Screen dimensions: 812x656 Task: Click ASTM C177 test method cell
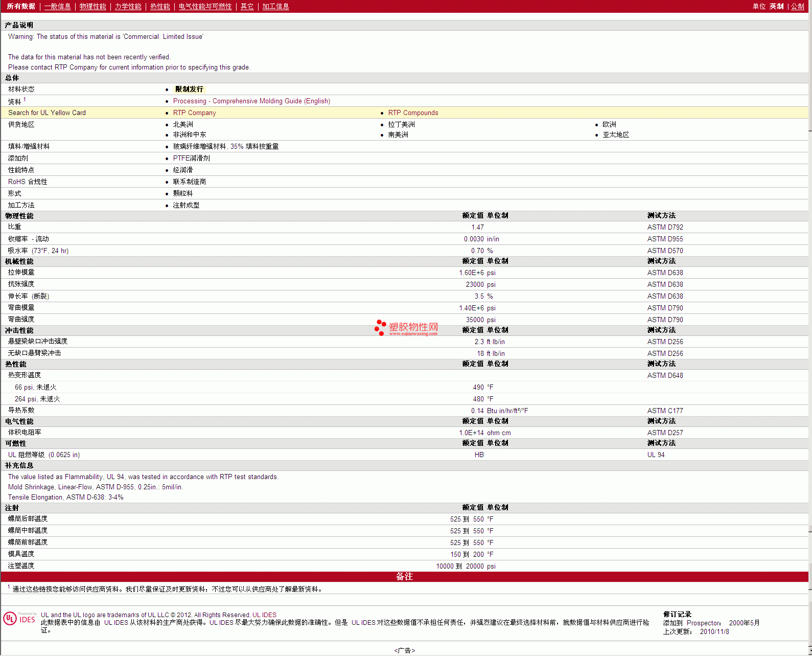click(x=665, y=411)
